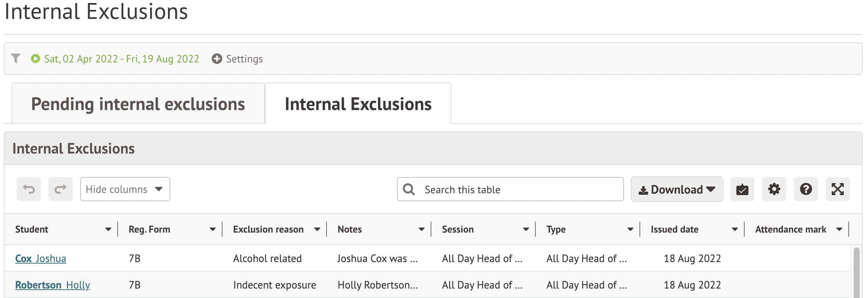Expand the Exclusion reason column menu
Viewport: 868px width, 298px height.
click(x=317, y=230)
